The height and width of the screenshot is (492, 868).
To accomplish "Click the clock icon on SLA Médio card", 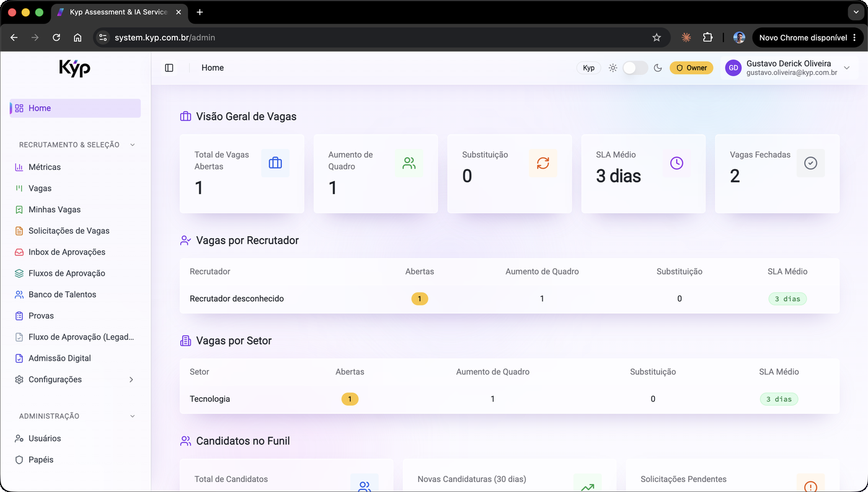I will 676,163.
